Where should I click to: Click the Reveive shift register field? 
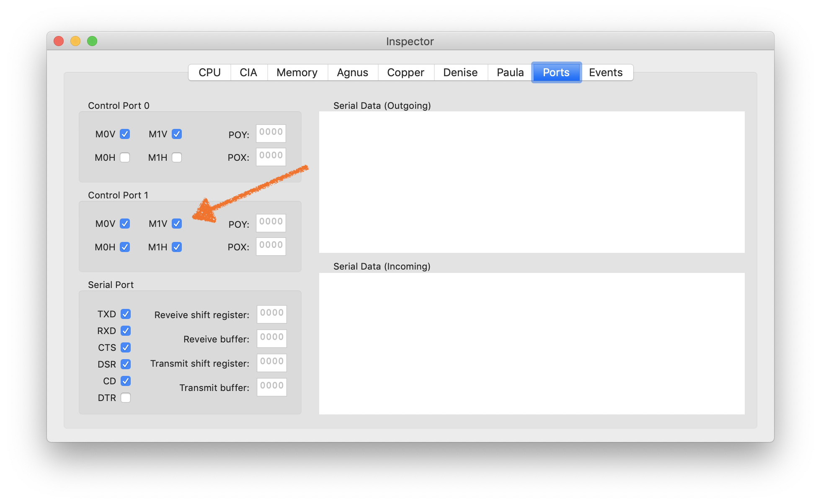pos(272,314)
